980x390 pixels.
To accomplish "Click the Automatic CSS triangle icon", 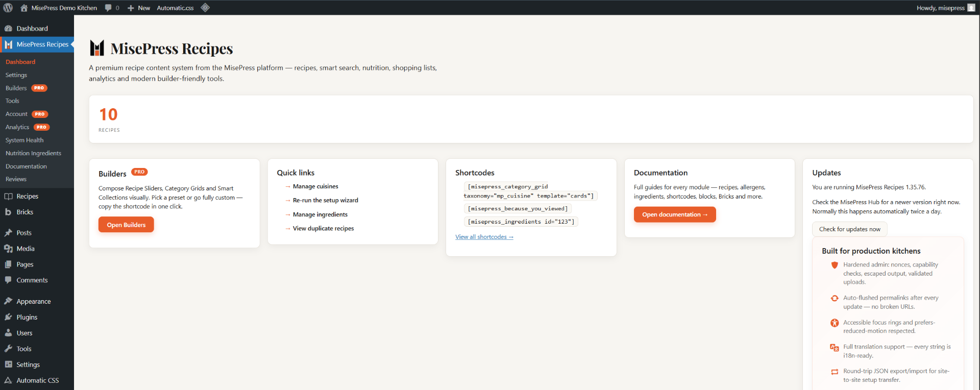I will tap(8, 380).
